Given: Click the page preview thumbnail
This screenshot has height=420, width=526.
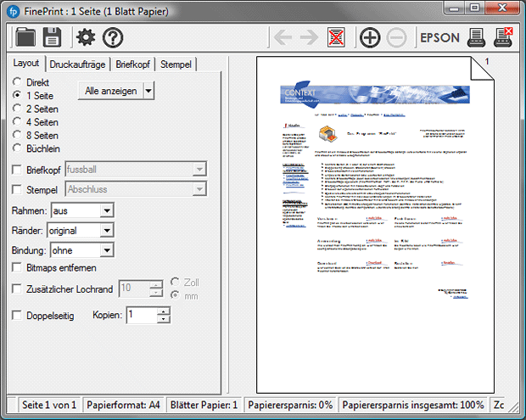Looking at the screenshot, I should click(375, 225).
